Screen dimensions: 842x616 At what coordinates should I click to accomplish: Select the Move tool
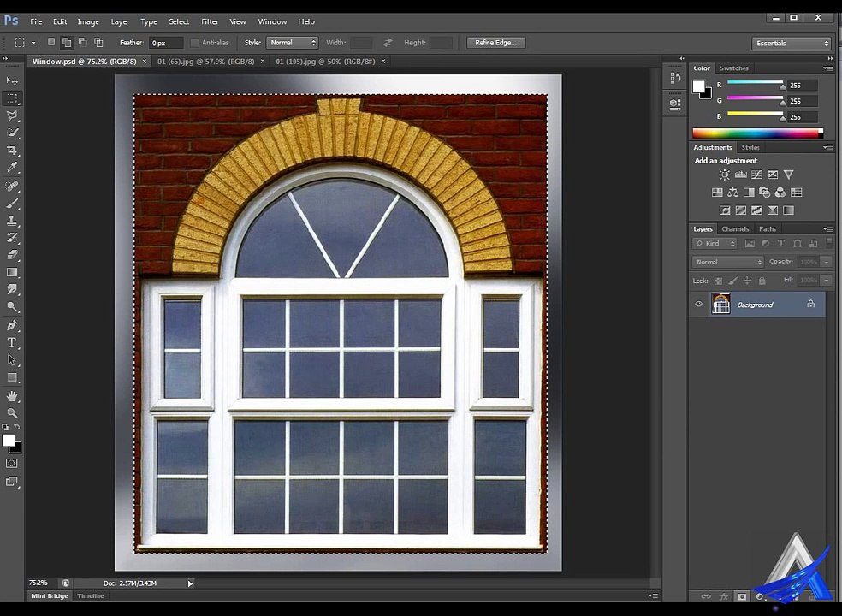[x=12, y=80]
